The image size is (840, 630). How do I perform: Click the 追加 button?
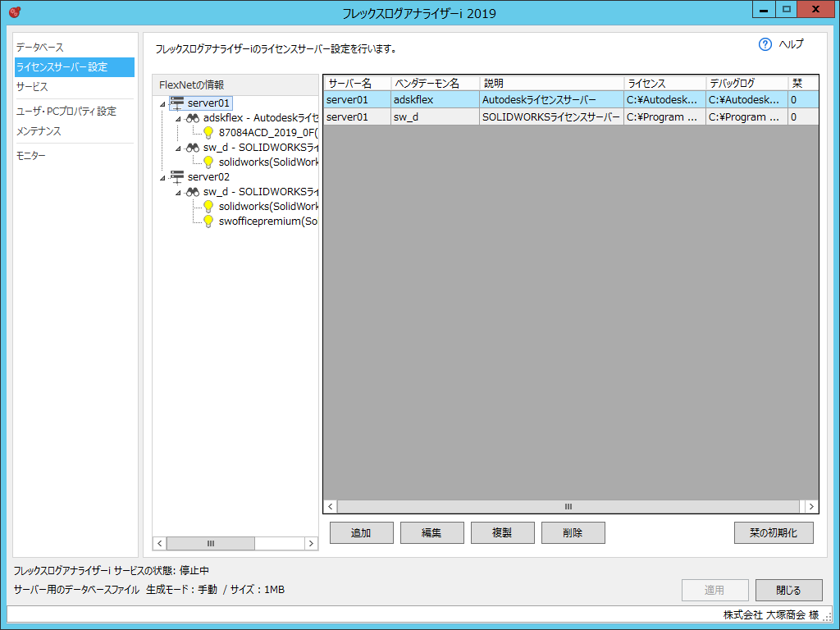click(361, 533)
